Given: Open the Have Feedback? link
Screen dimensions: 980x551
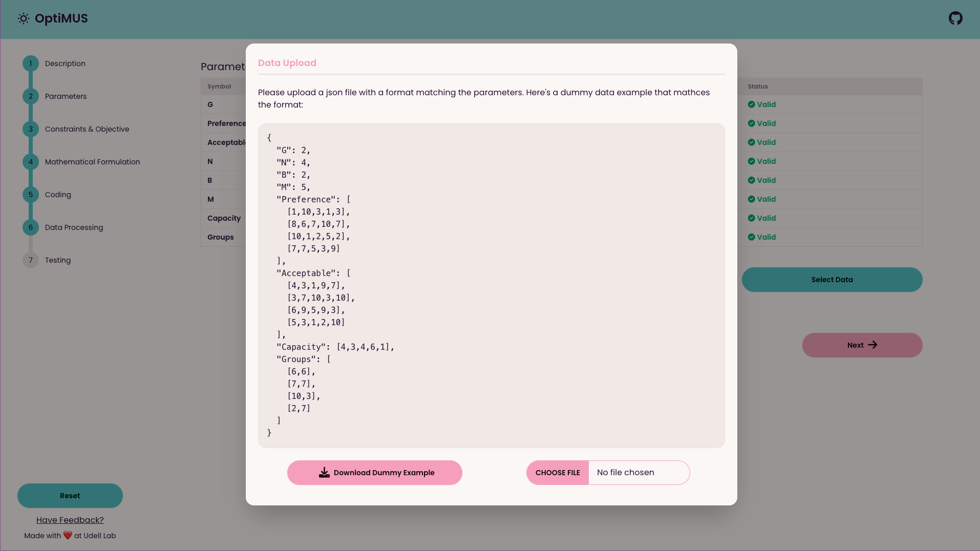Looking at the screenshot, I should tap(70, 520).
